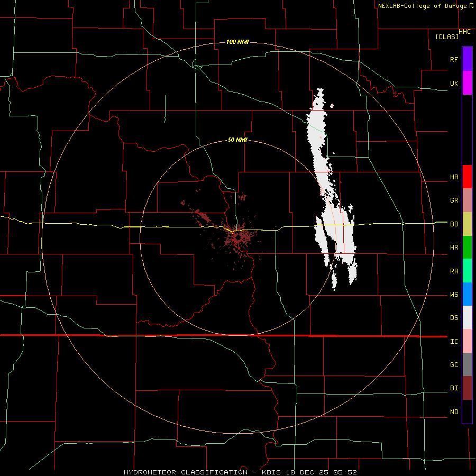Select the IC pink legend swatch

(467, 341)
